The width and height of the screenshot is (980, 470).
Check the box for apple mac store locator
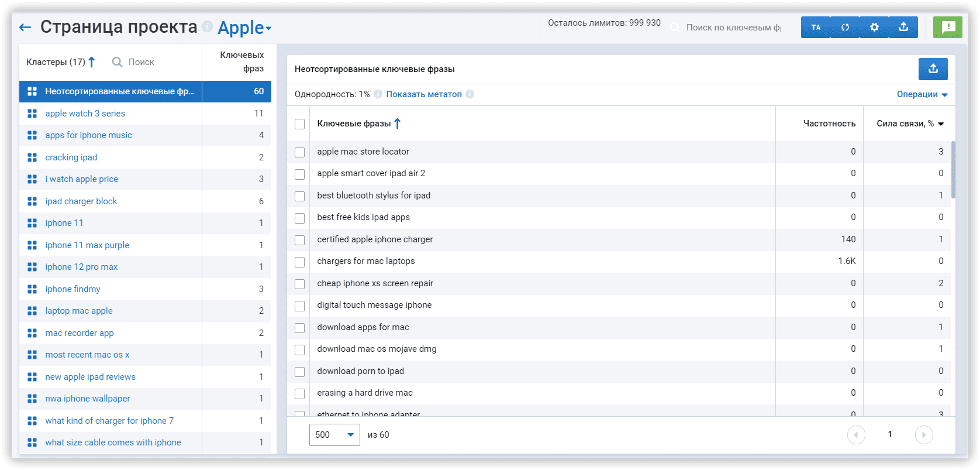coord(300,152)
